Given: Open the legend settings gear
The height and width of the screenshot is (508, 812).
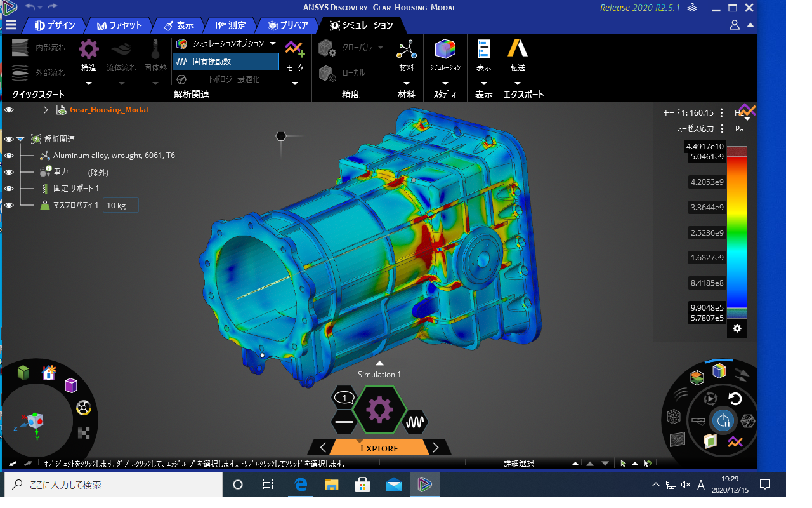Looking at the screenshot, I should (737, 328).
